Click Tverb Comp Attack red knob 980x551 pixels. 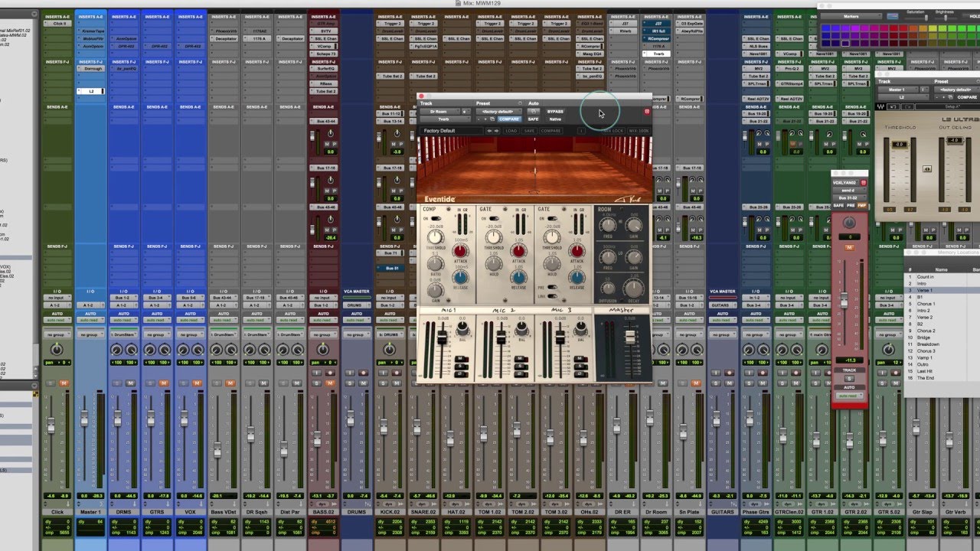click(x=460, y=251)
